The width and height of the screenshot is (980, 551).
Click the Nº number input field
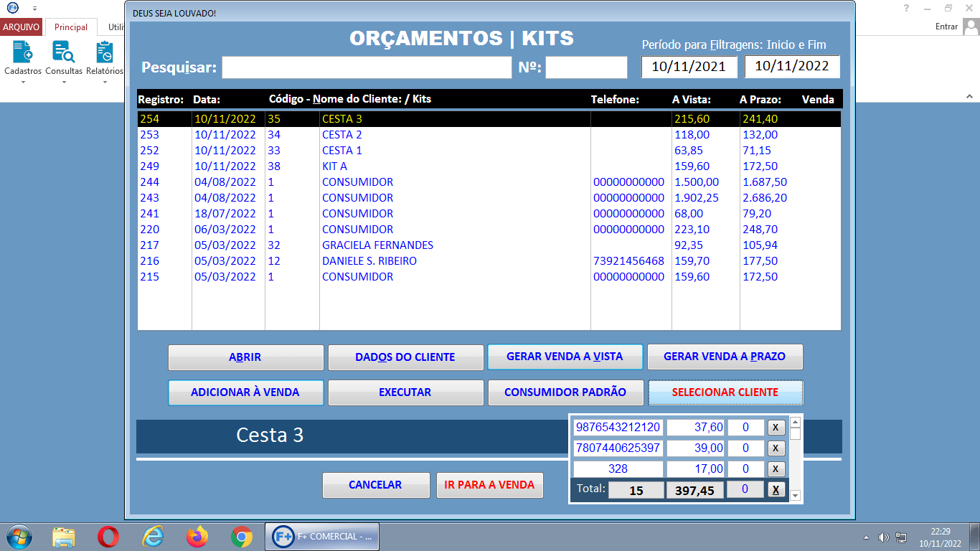[x=586, y=67]
